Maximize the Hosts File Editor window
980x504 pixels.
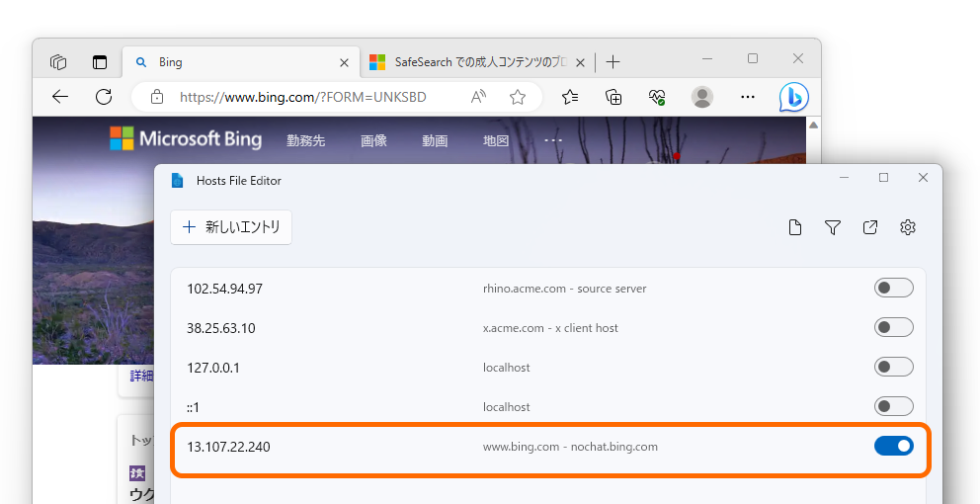pyautogui.click(x=884, y=178)
